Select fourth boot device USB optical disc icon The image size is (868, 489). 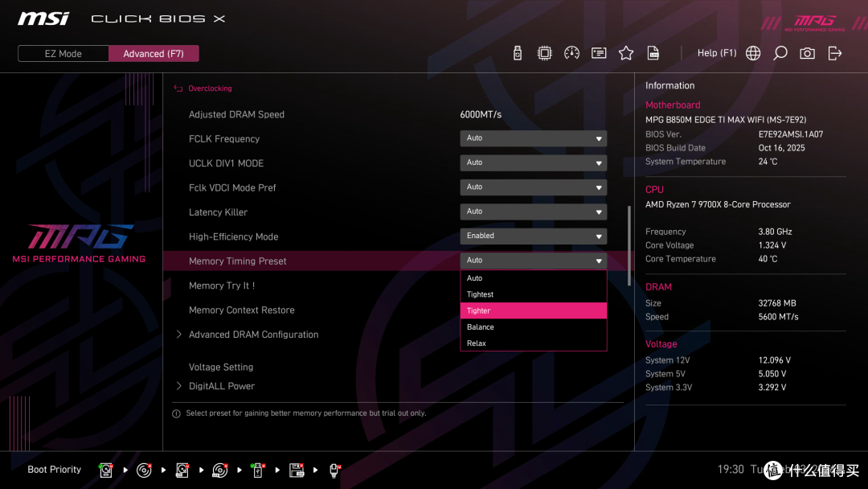pos(219,471)
